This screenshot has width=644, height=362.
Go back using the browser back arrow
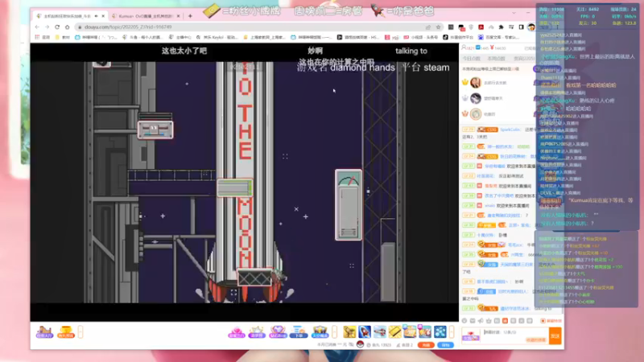coord(37,27)
